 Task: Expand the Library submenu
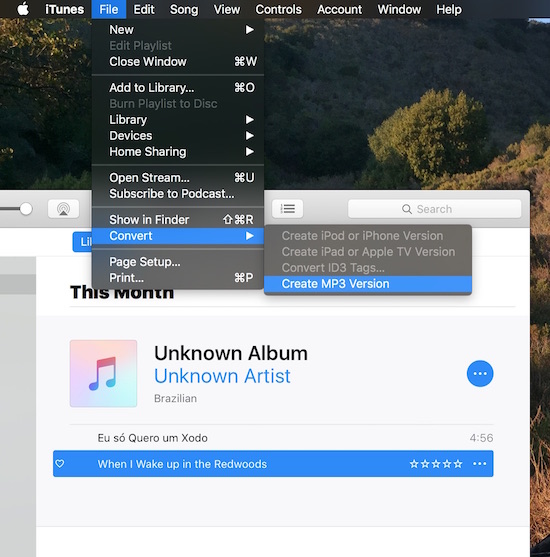coord(178,119)
